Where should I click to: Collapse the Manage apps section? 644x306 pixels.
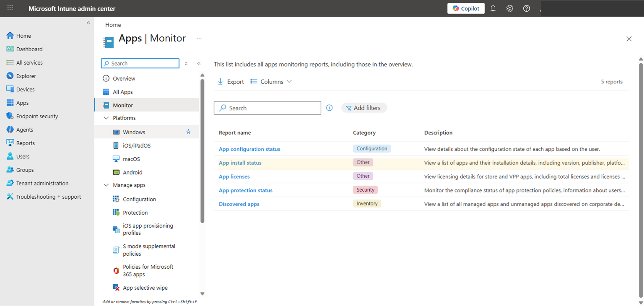pyautogui.click(x=106, y=185)
